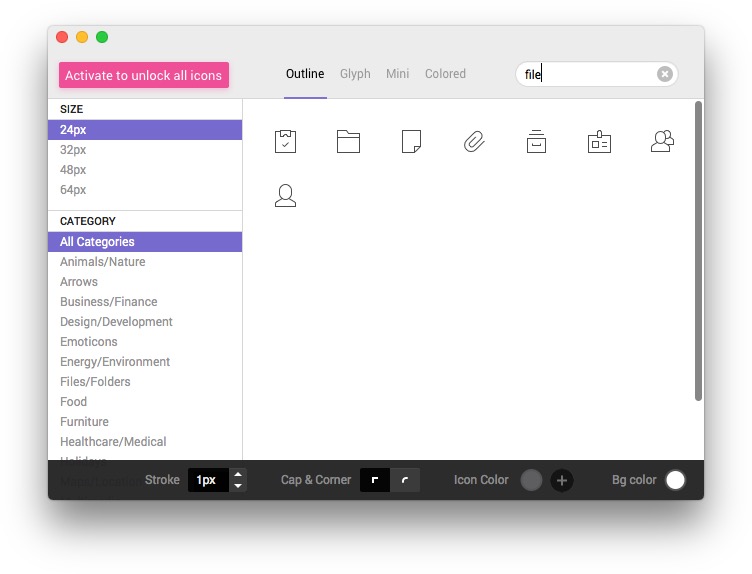Select the two users group icon

662,141
